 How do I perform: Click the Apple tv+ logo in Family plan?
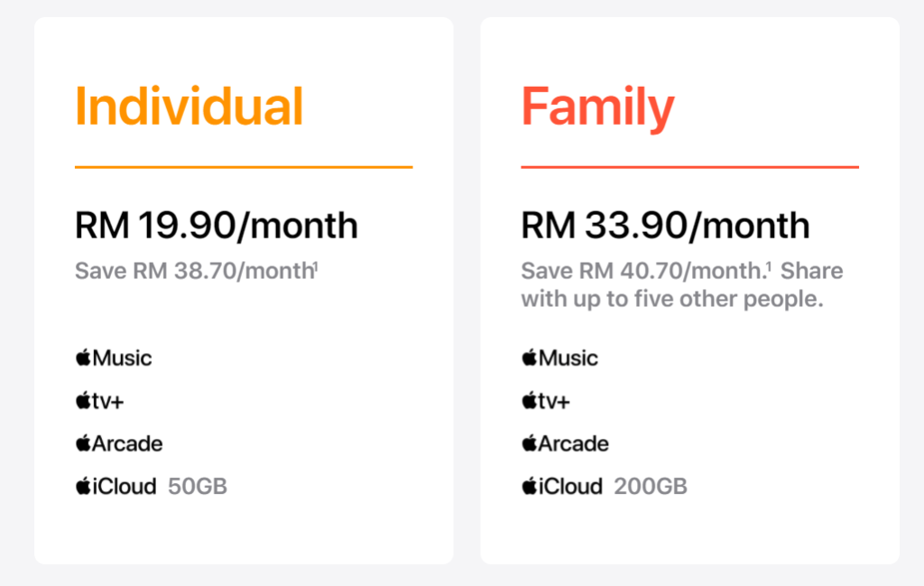click(546, 400)
